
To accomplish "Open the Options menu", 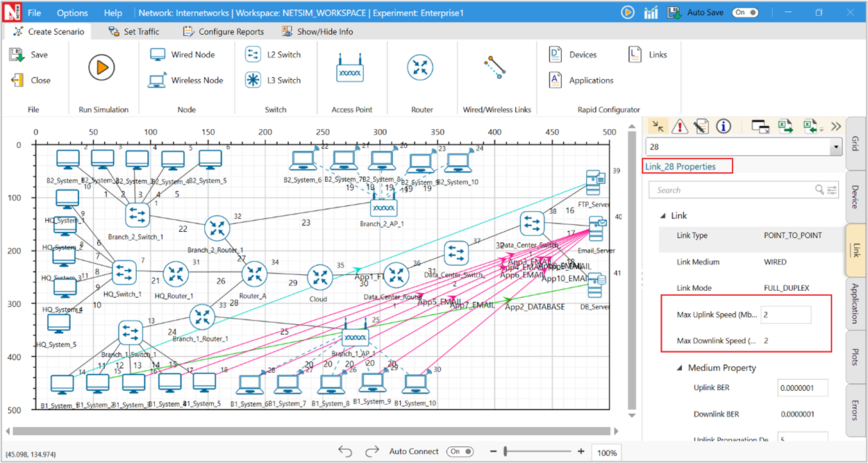I will [72, 12].
